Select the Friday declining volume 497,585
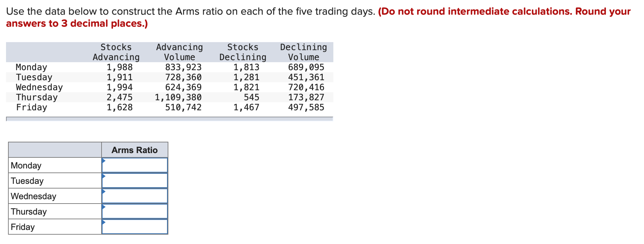Viewport: 644px width, 244px height. coord(306,107)
